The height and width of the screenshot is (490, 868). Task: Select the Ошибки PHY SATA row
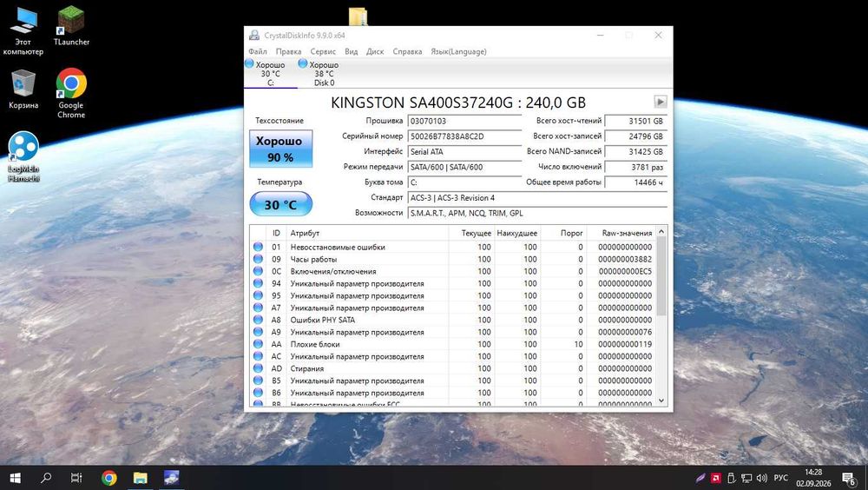pos(453,320)
